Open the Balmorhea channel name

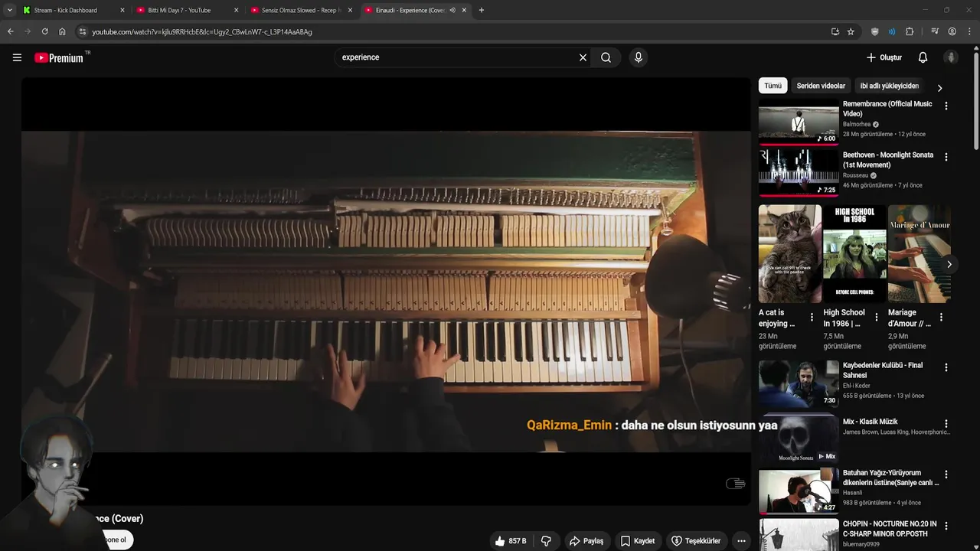click(x=857, y=124)
